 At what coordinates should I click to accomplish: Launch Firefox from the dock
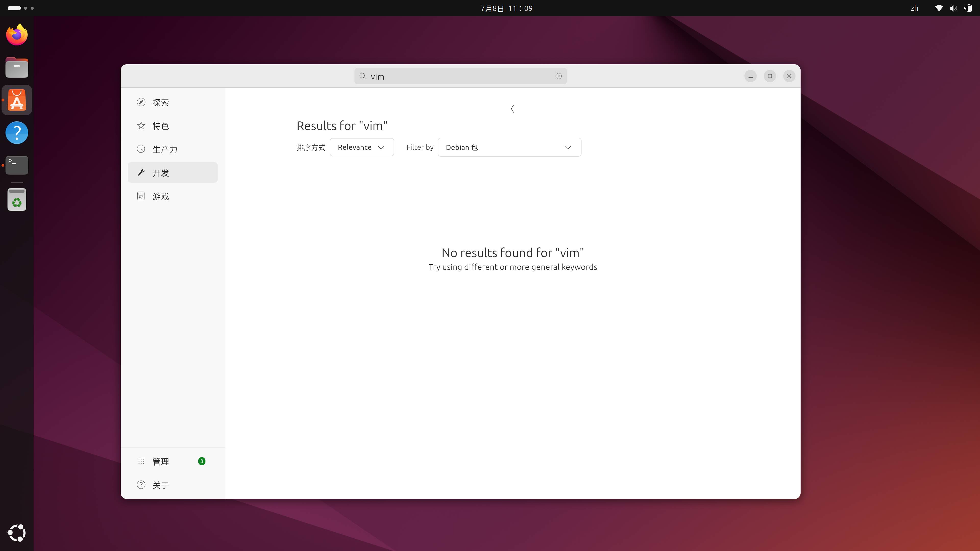point(17,35)
